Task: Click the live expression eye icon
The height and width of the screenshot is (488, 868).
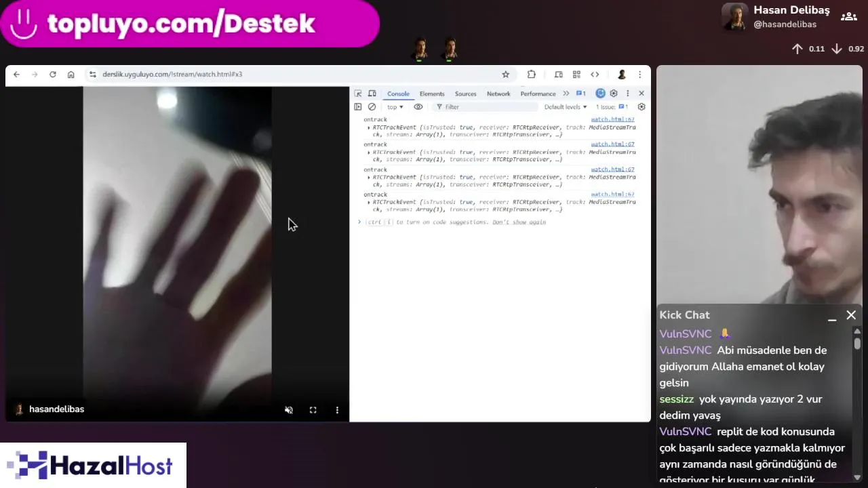Action: pyautogui.click(x=418, y=107)
